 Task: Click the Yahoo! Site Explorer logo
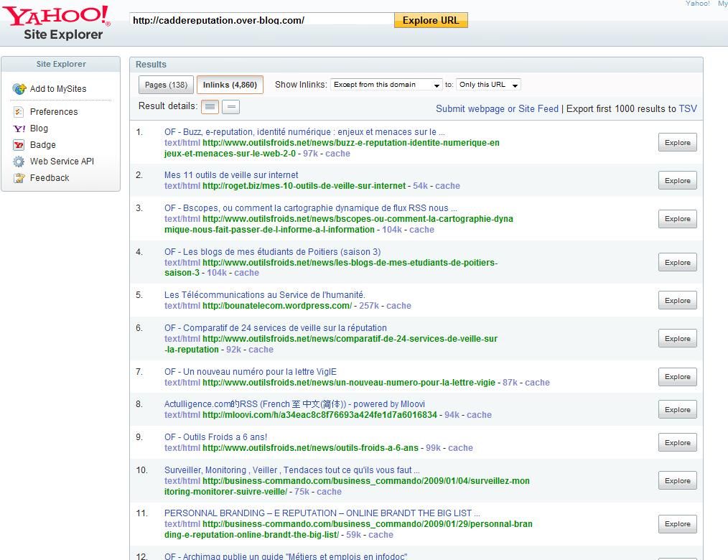point(56,22)
